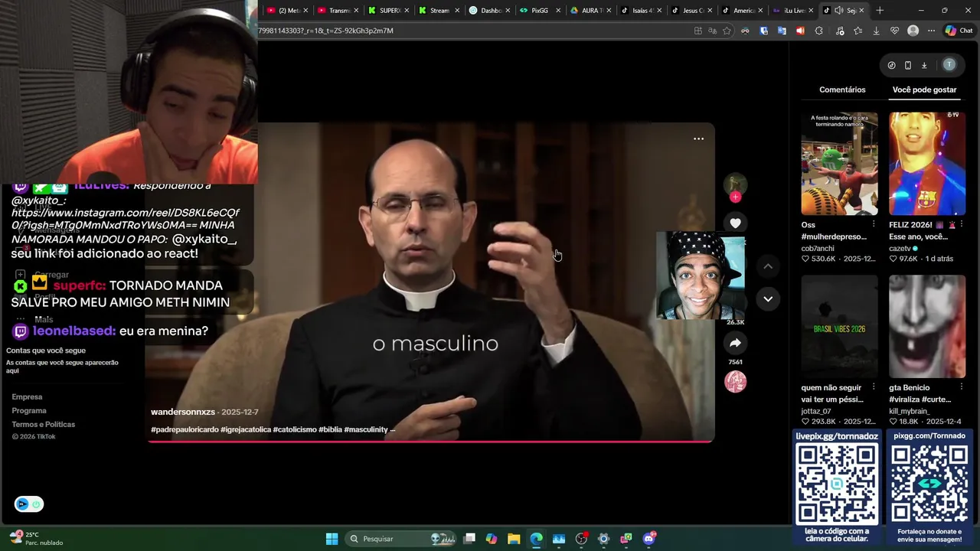
Task: Open the Empresa footer link
Action: pos(27,396)
